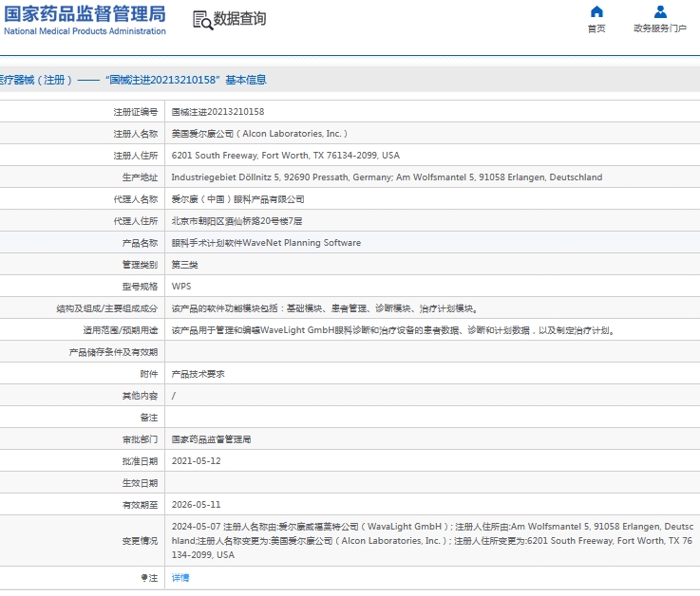Click the address 6201 South Freeway, Fort Worth
700x596 pixels.
286,156
